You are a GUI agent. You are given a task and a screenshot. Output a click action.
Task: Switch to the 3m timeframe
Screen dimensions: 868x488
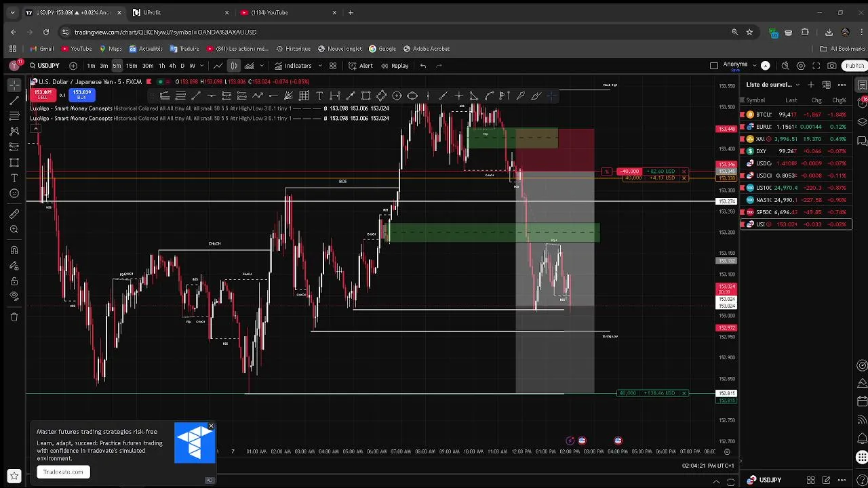pos(104,66)
